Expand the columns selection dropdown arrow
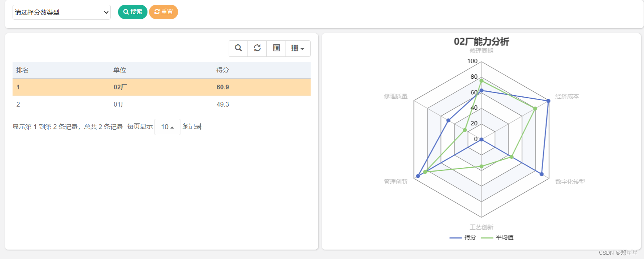This screenshot has height=259, width=644. pyautogui.click(x=302, y=48)
